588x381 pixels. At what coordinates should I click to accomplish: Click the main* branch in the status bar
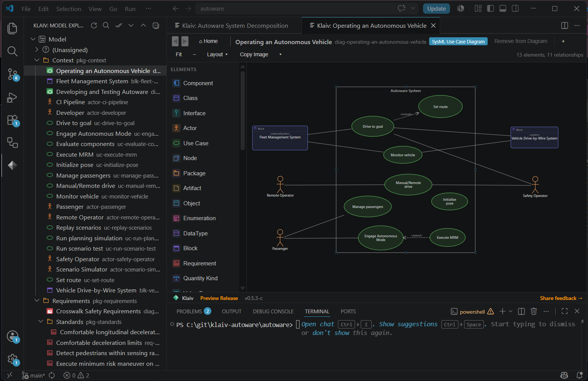point(33,375)
